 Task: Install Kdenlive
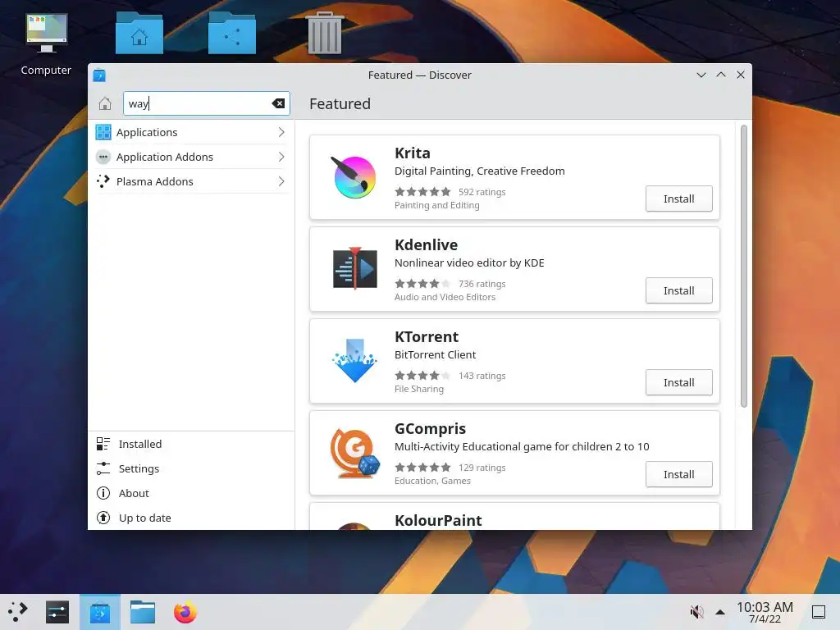tap(678, 290)
